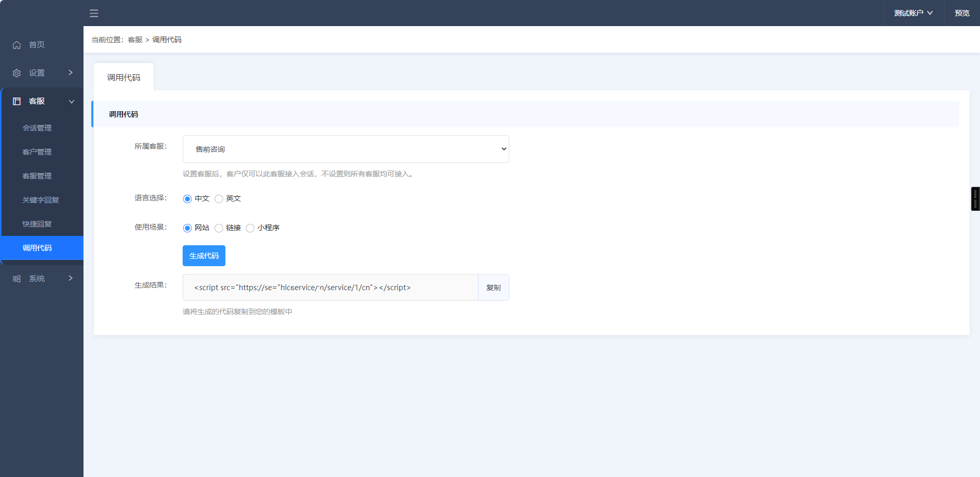Select the generated script code text field
The height and width of the screenshot is (477, 980).
pos(330,287)
